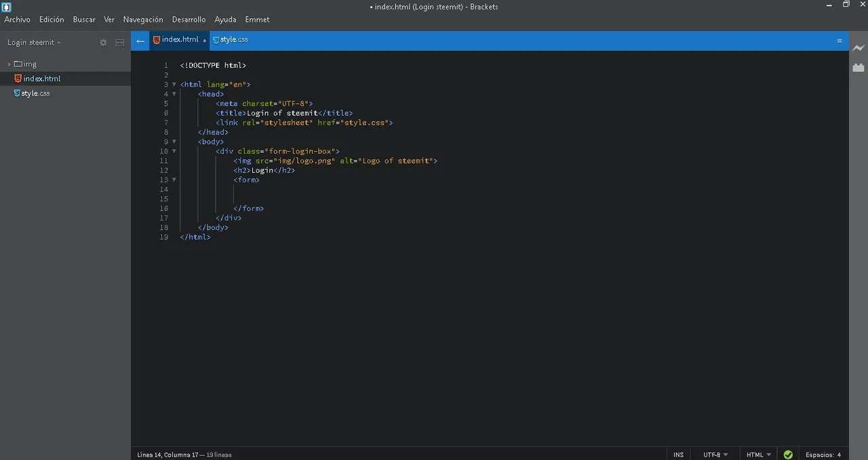868x460 pixels.
Task: Split the editor view icon
Action: click(x=119, y=42)
